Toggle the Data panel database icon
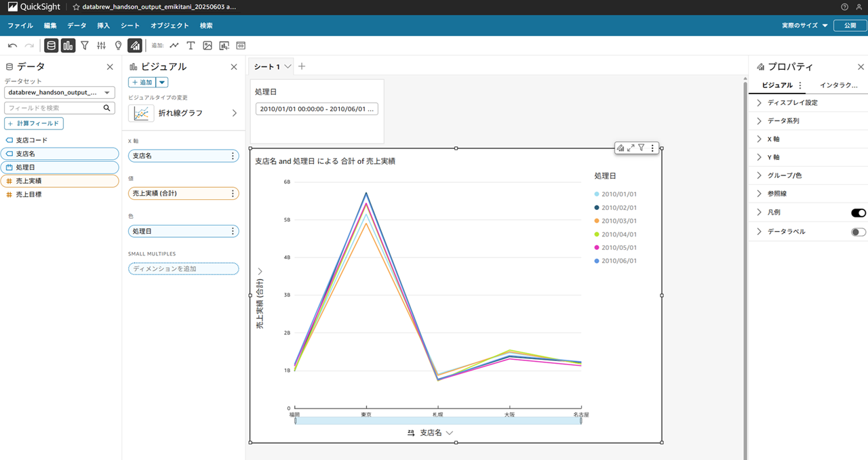 click(51, 45)
